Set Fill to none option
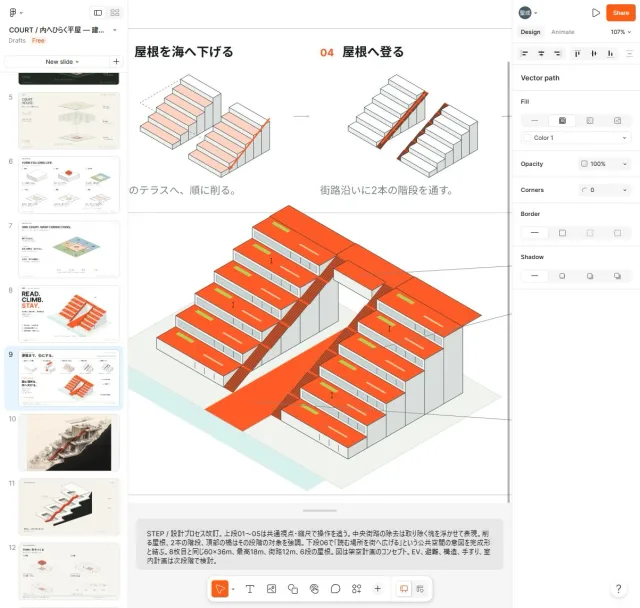 535,121
